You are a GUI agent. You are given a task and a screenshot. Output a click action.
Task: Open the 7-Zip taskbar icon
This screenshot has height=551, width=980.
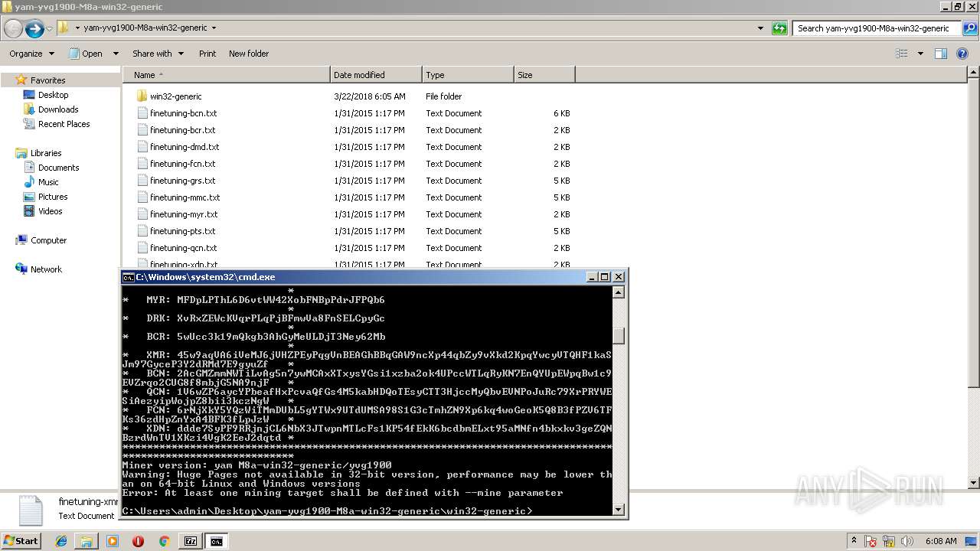tap(190, 541)
